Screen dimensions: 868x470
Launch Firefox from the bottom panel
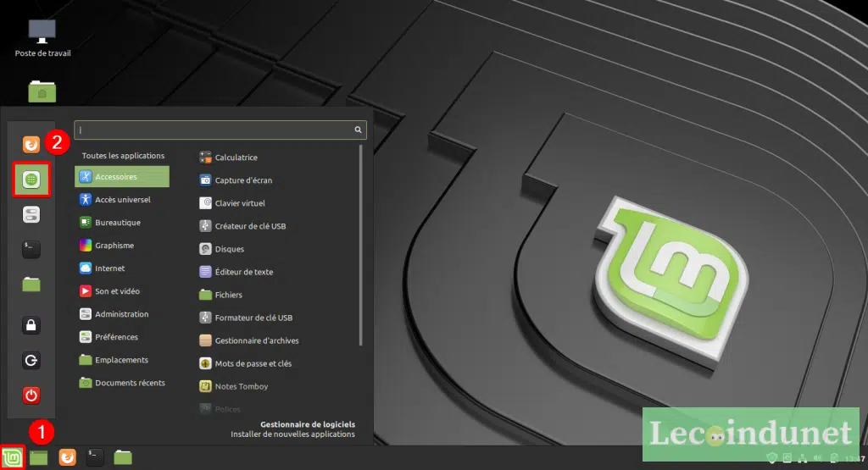(67, 458)
